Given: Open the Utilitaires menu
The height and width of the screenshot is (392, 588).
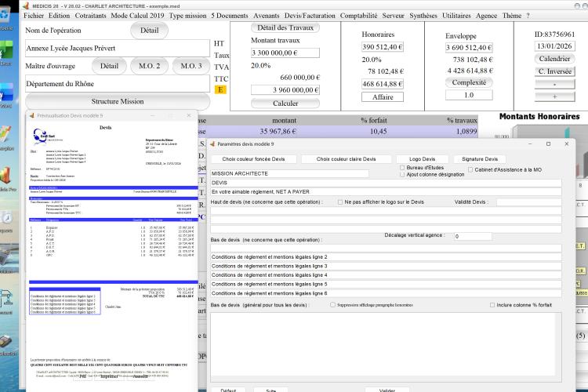Looking at the screenshot, I should click(456, 16).
